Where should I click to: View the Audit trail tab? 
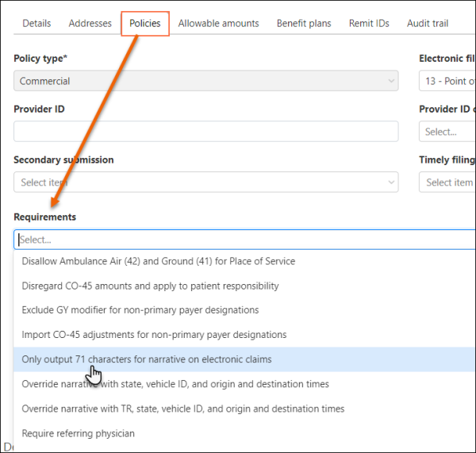tap(428, 23)
